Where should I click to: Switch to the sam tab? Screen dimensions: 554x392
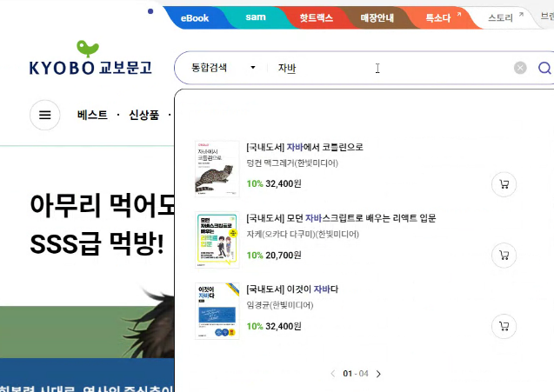point(256,17)
